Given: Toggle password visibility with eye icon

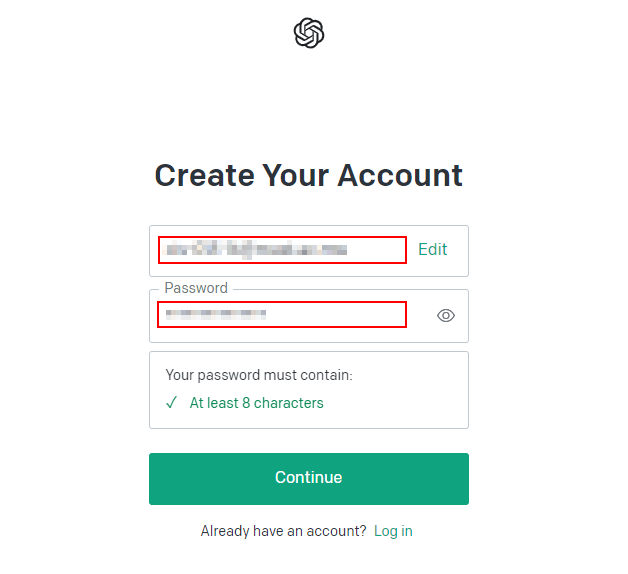Looking at the screenshot, I should click(446, 316).
